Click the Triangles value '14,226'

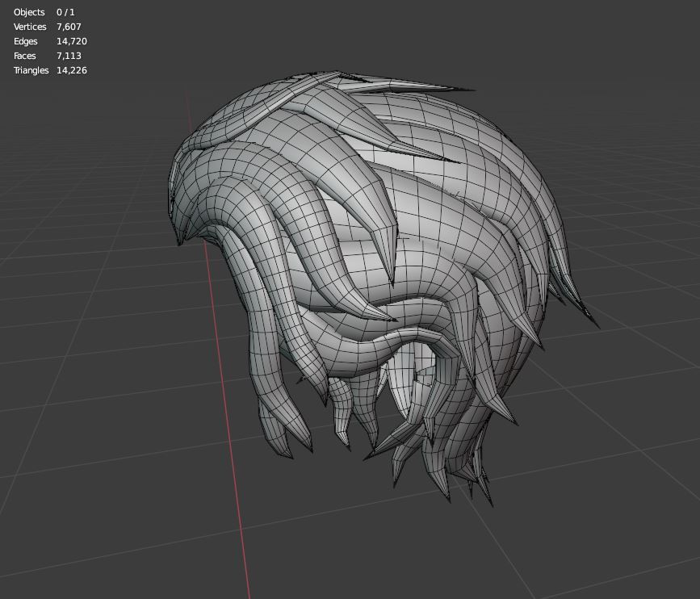click(71, 70)
